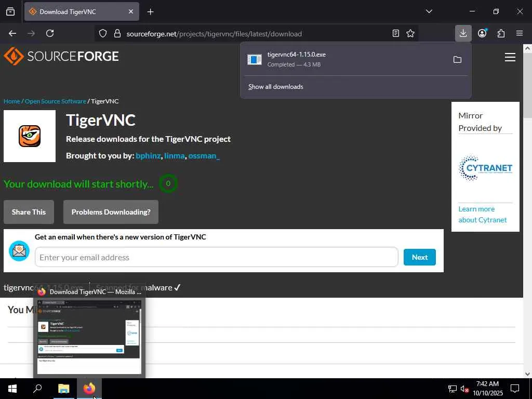Toggle the downloads toolbar button
This screenshot has height=399, width=532.
tap(463, 33)
